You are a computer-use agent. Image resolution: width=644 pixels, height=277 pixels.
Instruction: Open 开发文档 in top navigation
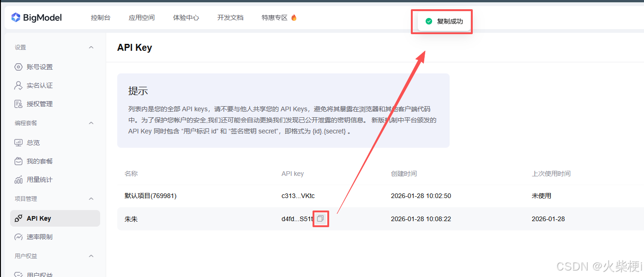(230, 18)
